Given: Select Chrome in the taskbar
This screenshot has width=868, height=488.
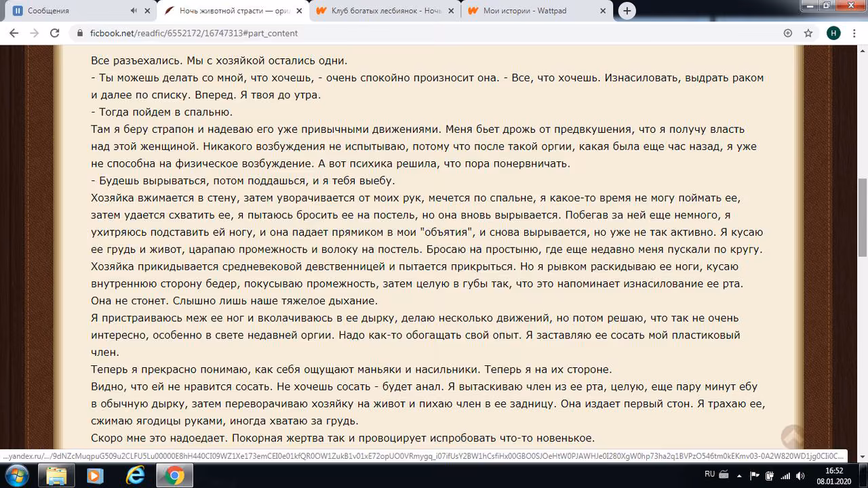Looking at the screenshot, I should 174,475.
